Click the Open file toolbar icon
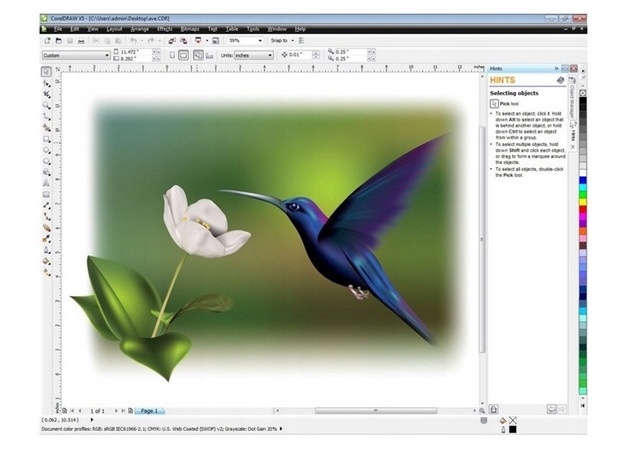 coord(59,41)
